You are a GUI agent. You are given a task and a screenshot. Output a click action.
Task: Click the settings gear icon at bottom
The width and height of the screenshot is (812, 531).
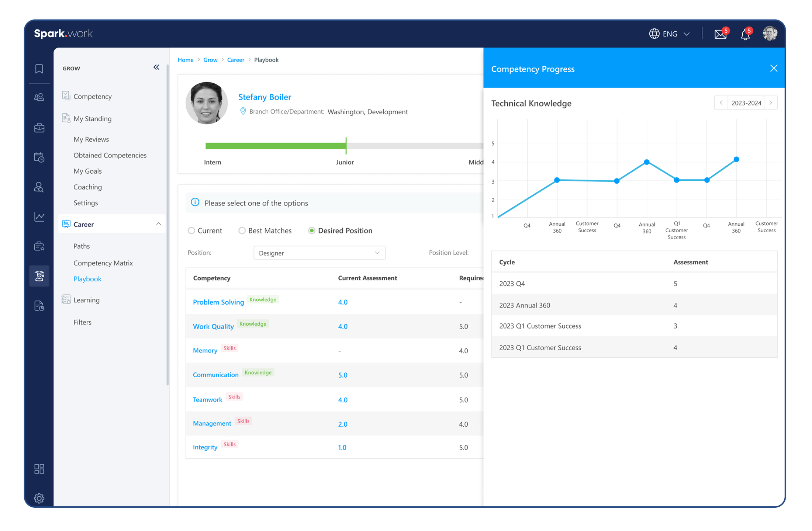(39, 498)
